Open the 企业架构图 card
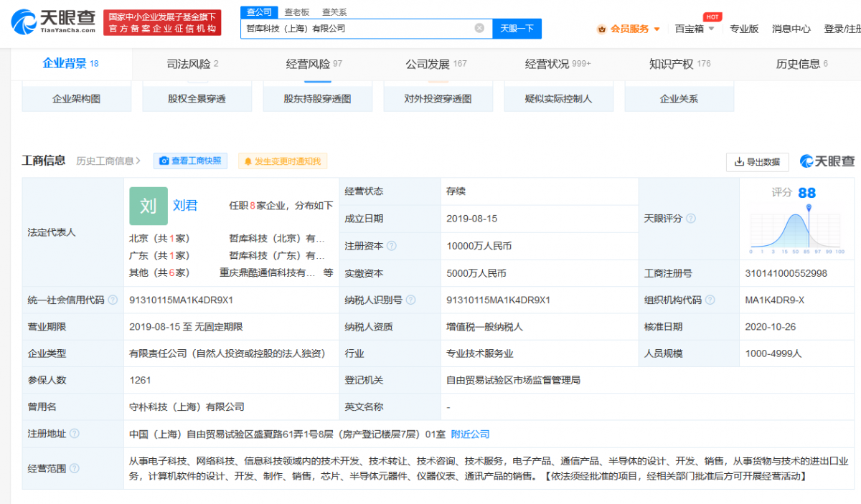861x504 pixels. click(76, 98)
